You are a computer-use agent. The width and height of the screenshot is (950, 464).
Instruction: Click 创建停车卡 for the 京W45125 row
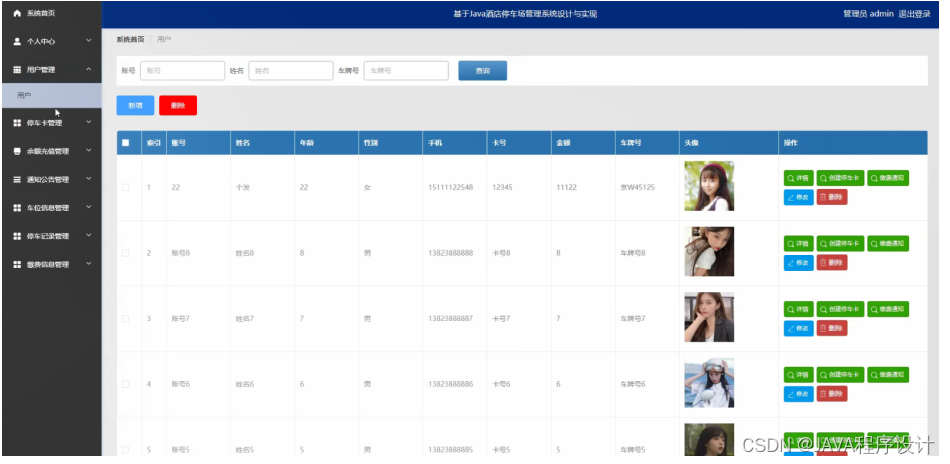[840, 178]
